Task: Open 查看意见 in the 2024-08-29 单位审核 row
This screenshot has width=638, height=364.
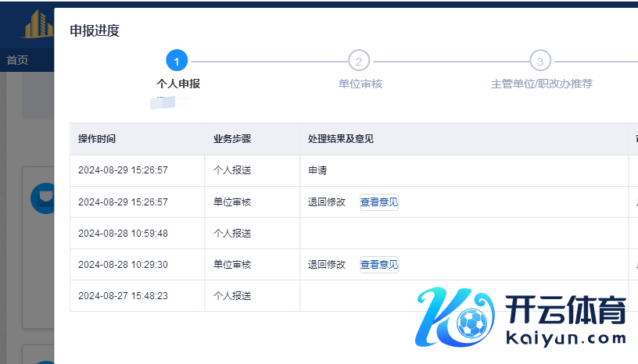Action: pos(379,202)
